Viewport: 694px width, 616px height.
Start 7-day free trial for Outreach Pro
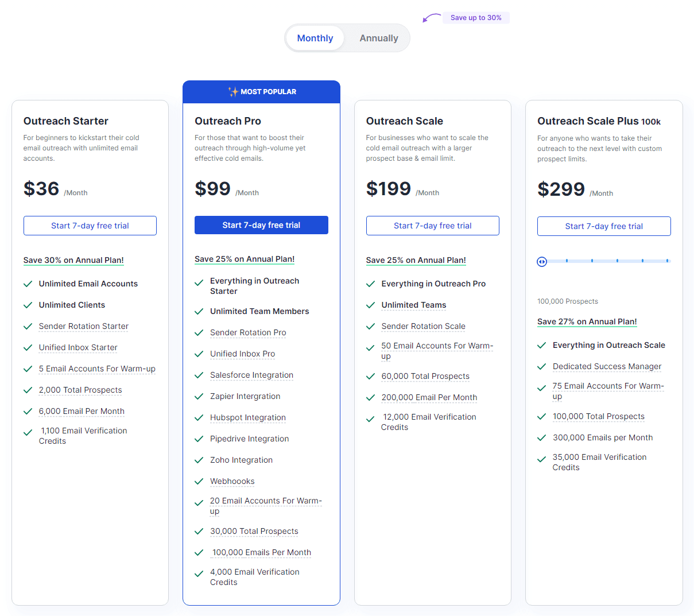pos(261,225)
